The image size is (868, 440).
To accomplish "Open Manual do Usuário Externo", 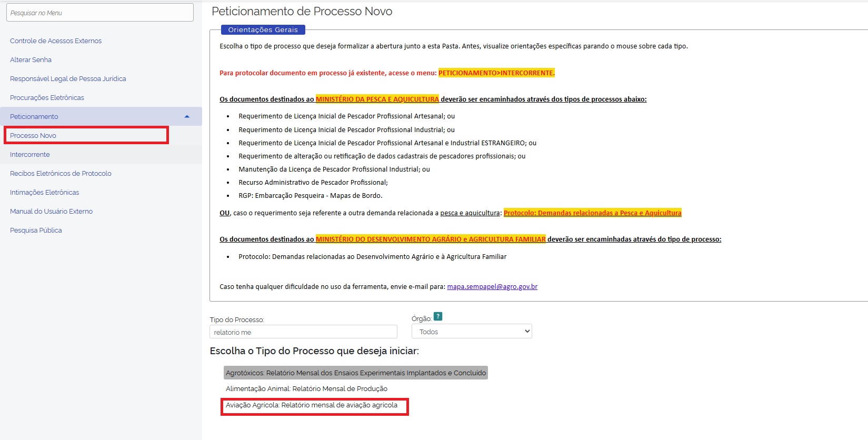I will [x=52, y=212].
